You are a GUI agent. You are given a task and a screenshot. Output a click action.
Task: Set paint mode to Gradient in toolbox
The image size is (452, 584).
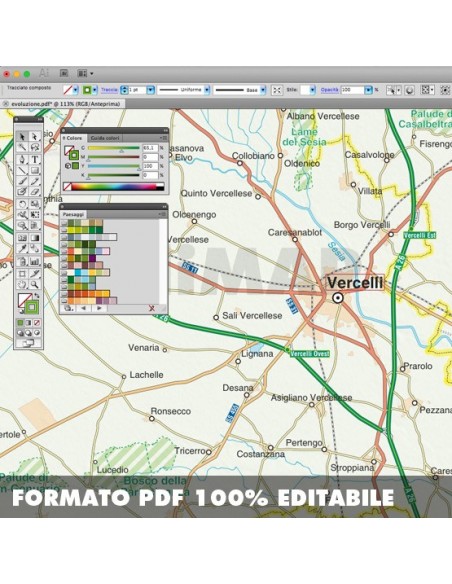(x=29, y=323)
